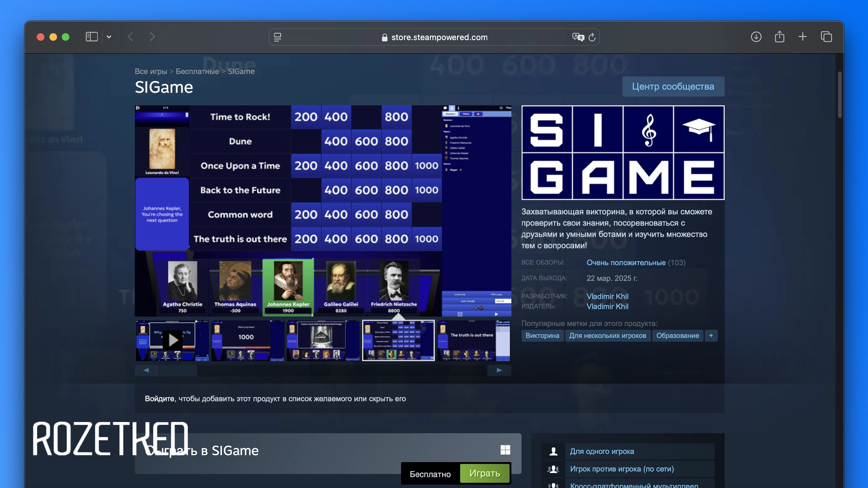This screenshot has height=488, width=868.
Task: Click the SIGame header logo image
Action: coord(623,153)
